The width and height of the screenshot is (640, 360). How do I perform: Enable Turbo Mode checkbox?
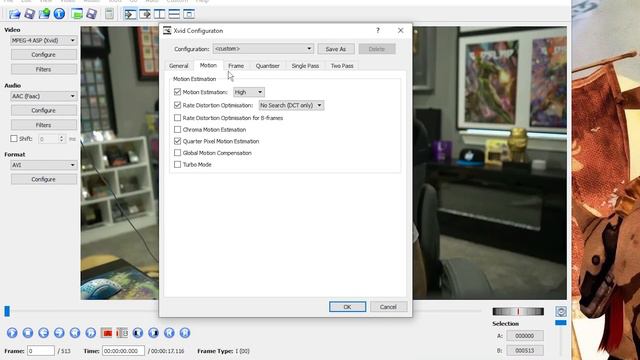[x=177, y=164]
